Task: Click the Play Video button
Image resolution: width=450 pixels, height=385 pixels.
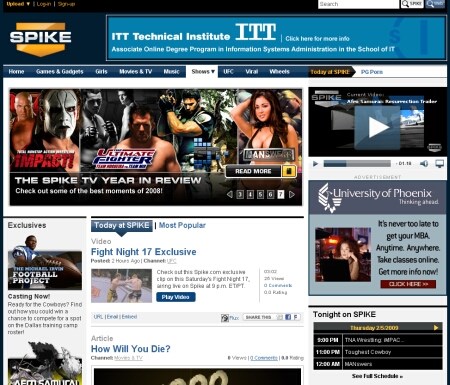Action: coord(176,297)
